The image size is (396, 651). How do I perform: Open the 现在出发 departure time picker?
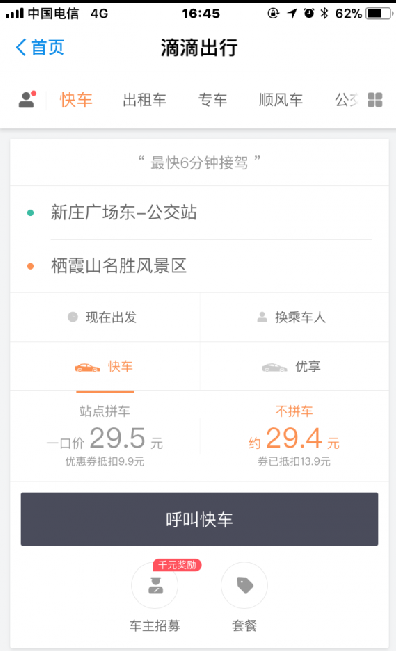(x=105, y=317)
